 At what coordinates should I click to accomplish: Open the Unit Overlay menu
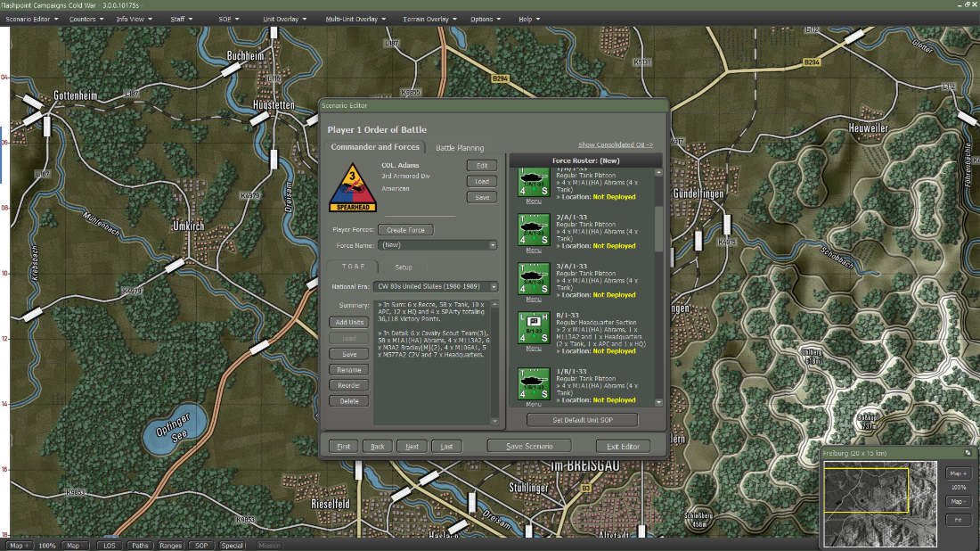click(284, 19)
